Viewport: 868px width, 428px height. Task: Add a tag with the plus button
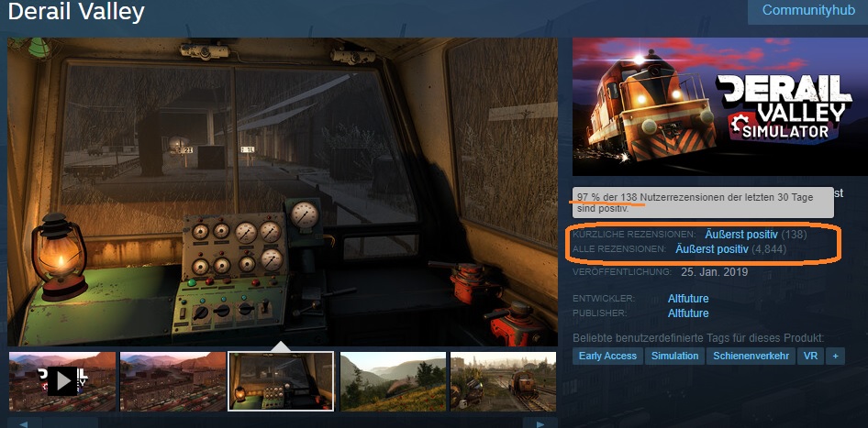click(835, 357)
